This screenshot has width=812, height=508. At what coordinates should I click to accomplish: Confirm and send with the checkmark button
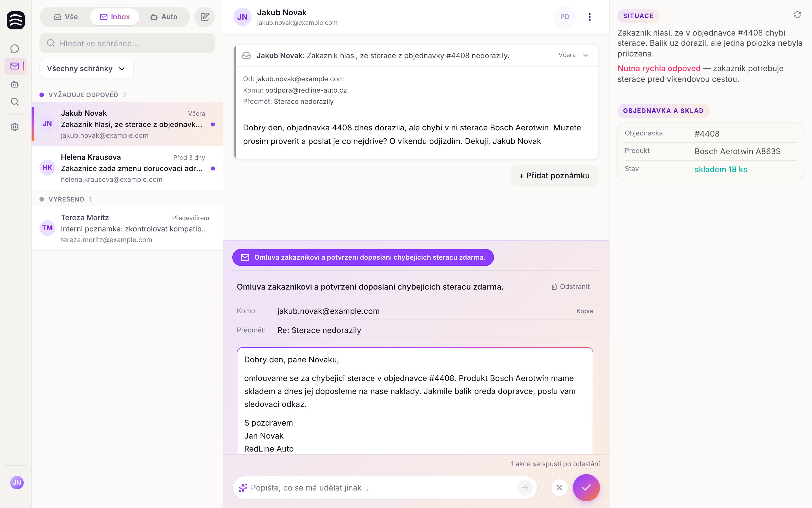(x=586, y=487)
